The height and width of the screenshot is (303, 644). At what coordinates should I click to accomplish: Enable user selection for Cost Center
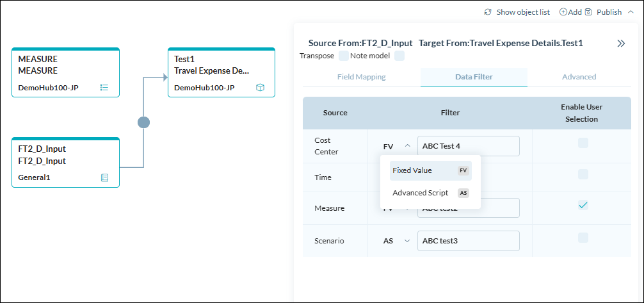click(583, 143)
